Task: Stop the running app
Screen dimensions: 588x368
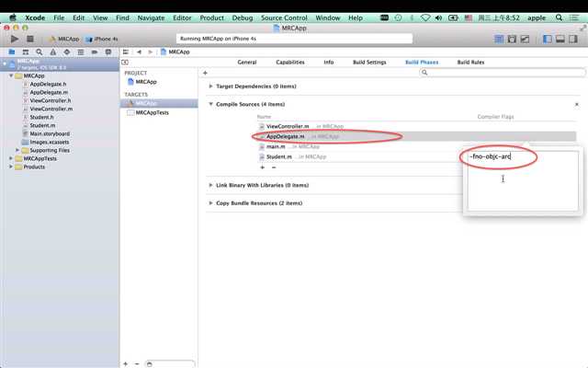Action: [30, 39]
